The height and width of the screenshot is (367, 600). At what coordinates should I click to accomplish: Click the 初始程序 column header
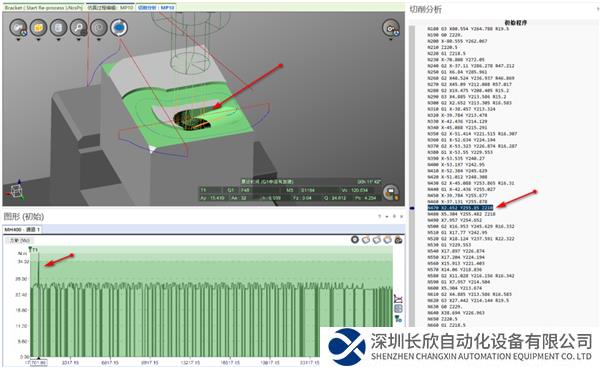[x=515, y=23]
